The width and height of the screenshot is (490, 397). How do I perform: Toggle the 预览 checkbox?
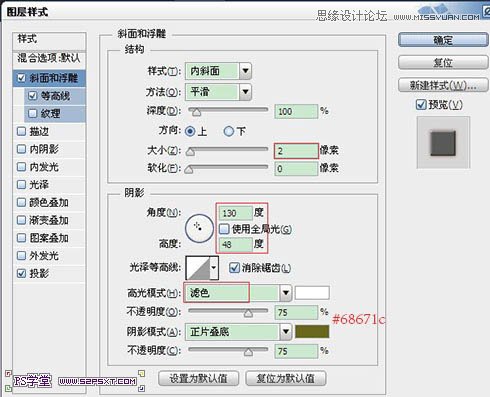(x=421, y=105)
